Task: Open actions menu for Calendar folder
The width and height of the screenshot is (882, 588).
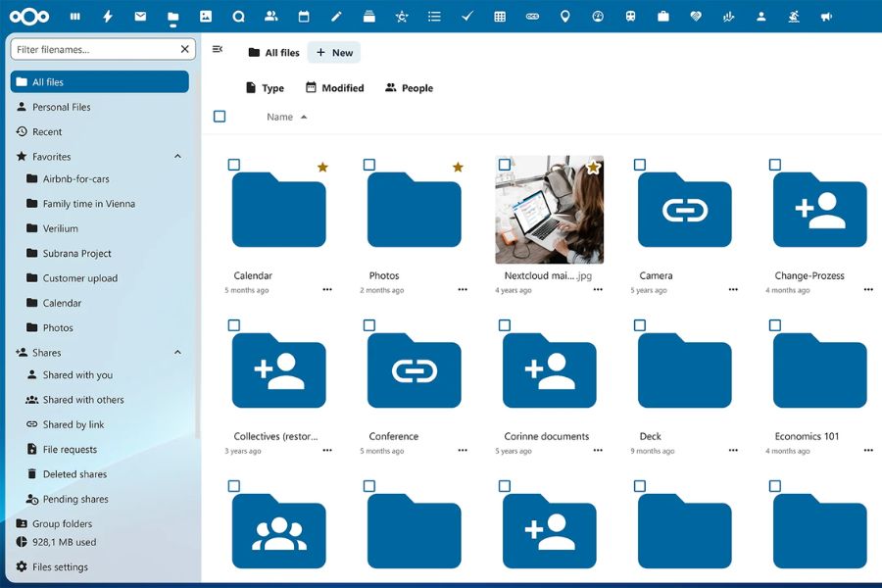Action: click(327, 289)
